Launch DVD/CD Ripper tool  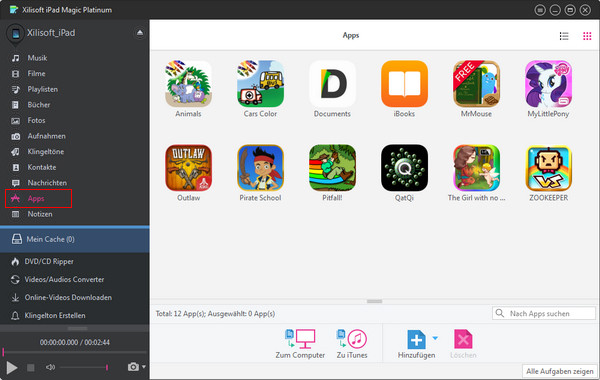[x=49, y=262]
